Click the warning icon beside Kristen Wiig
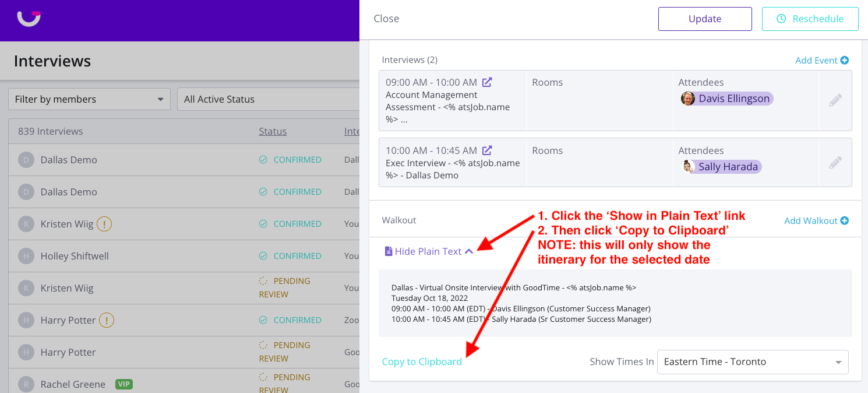868x393 pixels. (x=104, y=224)
